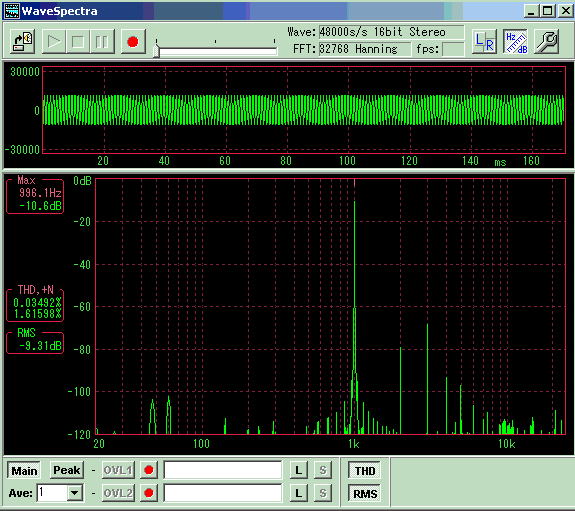Click the playback position slider handle
The height and width of the screenshot is (511, 575).
(157, 50)
